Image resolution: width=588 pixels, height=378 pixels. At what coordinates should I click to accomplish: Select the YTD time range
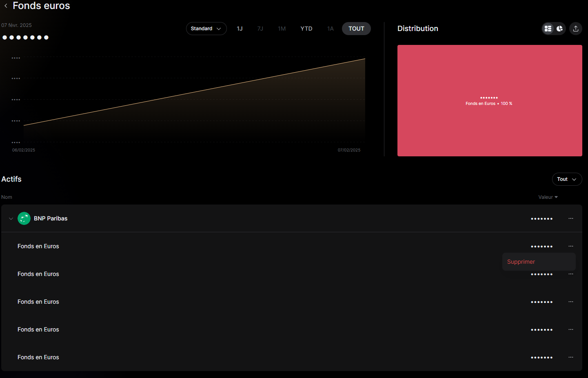click(306, 29)
